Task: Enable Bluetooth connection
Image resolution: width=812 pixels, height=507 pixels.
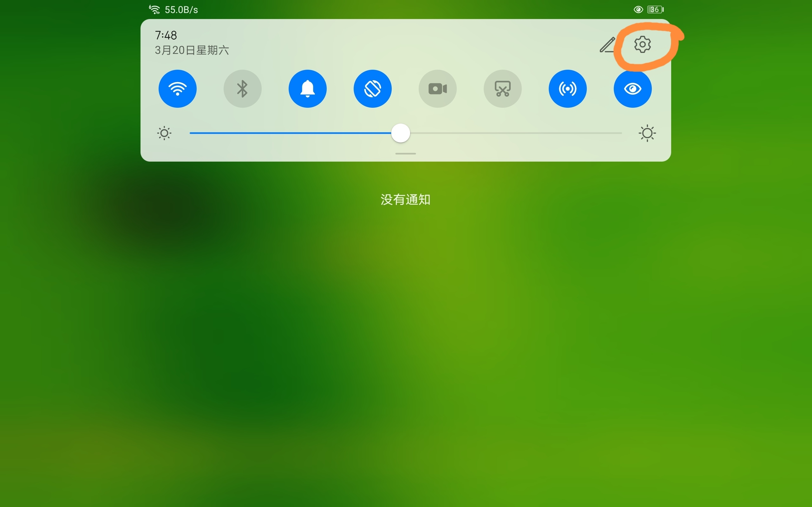Action: tap(243, 89)
